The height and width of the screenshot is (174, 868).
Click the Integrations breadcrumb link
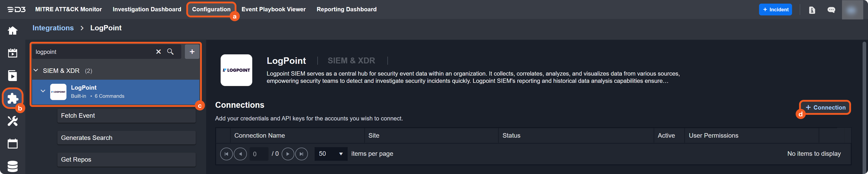coord(53,28)
